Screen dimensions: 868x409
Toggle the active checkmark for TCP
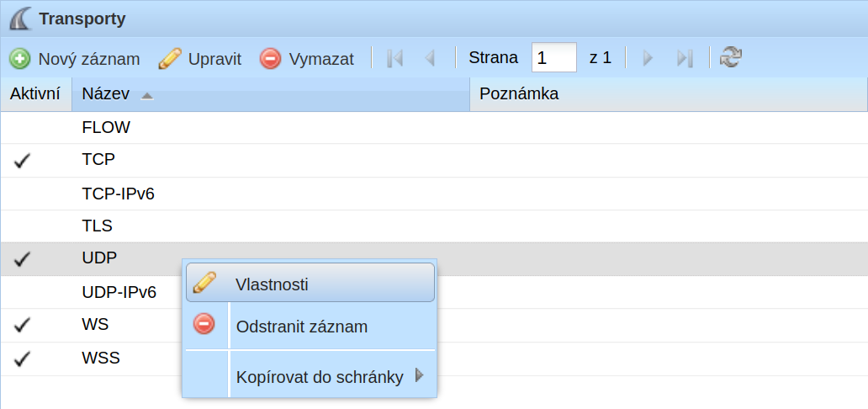(22, 162)
